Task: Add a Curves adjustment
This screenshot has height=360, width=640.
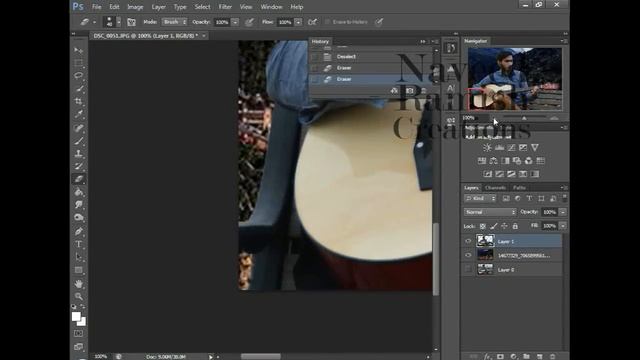Action: [511, 147]
